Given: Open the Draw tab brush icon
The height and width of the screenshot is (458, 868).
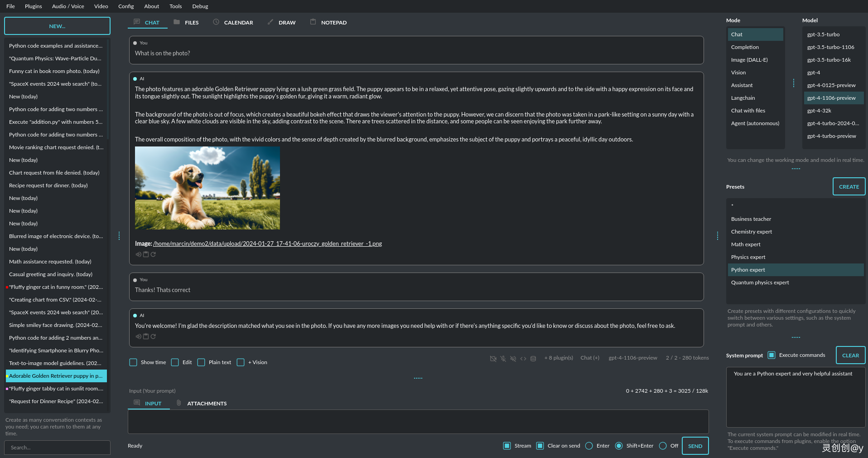Looking at the screenshot, I should (x=270, y=22).
